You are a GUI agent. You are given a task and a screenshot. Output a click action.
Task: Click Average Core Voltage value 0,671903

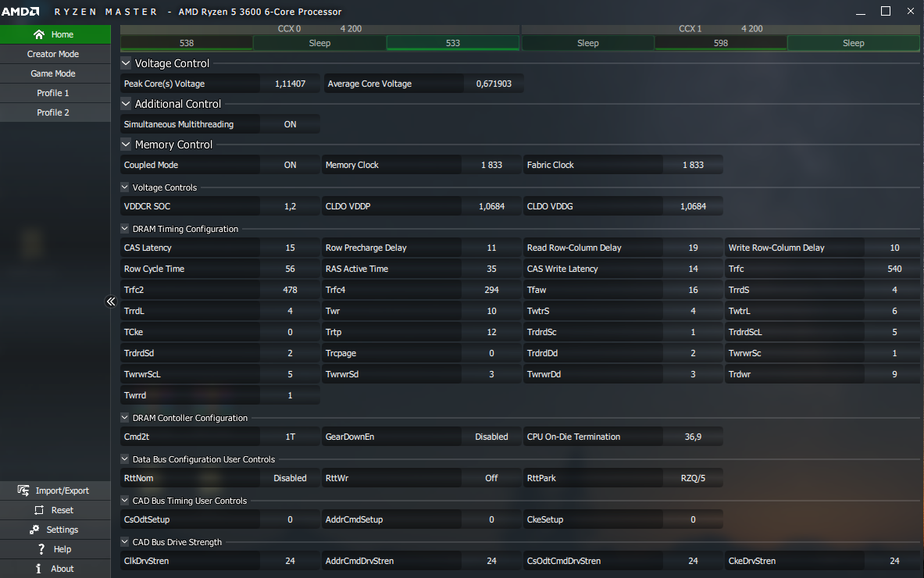(x=494, y=84)
